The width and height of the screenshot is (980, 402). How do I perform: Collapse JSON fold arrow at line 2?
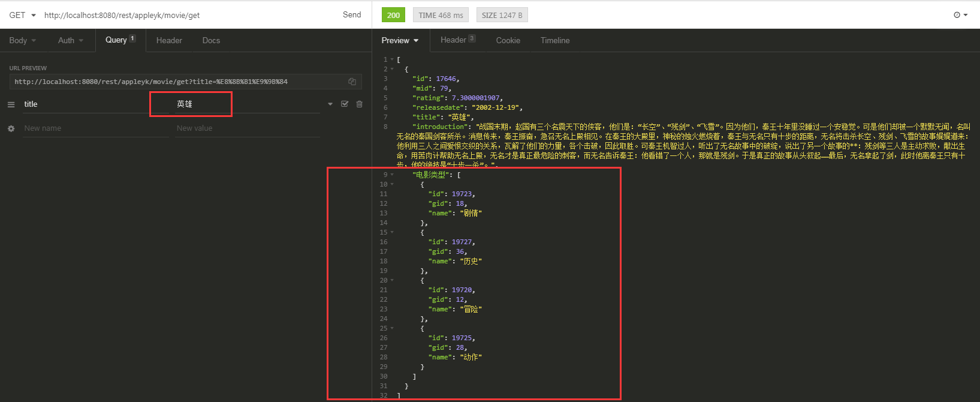[392, 69]
